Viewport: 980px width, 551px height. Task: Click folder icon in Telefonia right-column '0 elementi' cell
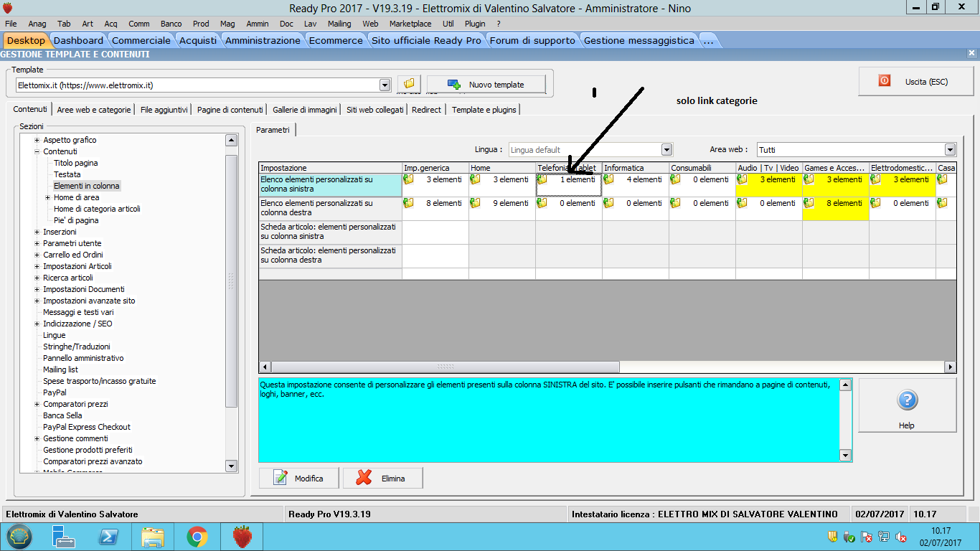coord(542,203)
